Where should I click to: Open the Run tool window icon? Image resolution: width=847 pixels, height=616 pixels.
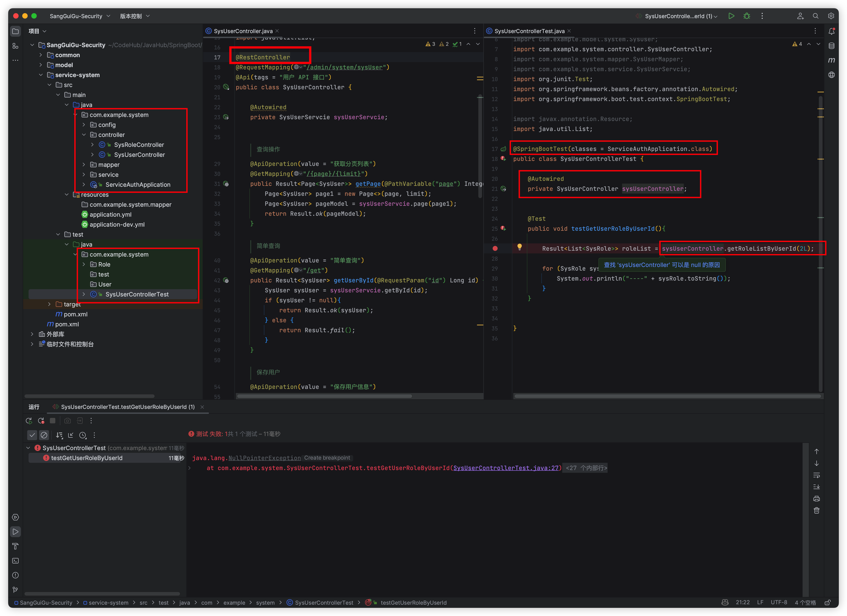[15, 532]
